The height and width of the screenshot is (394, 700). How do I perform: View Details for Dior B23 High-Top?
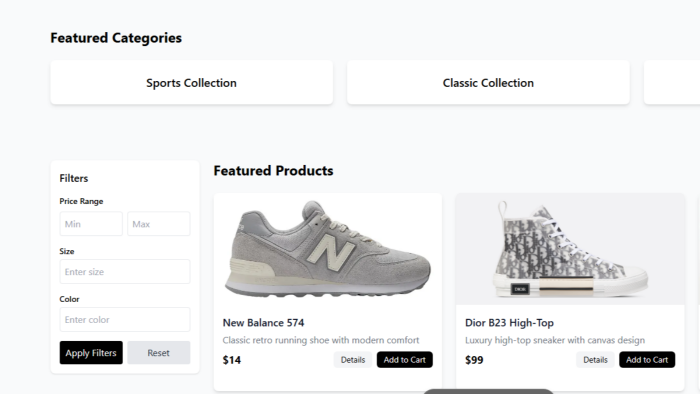tap(595, 360)
